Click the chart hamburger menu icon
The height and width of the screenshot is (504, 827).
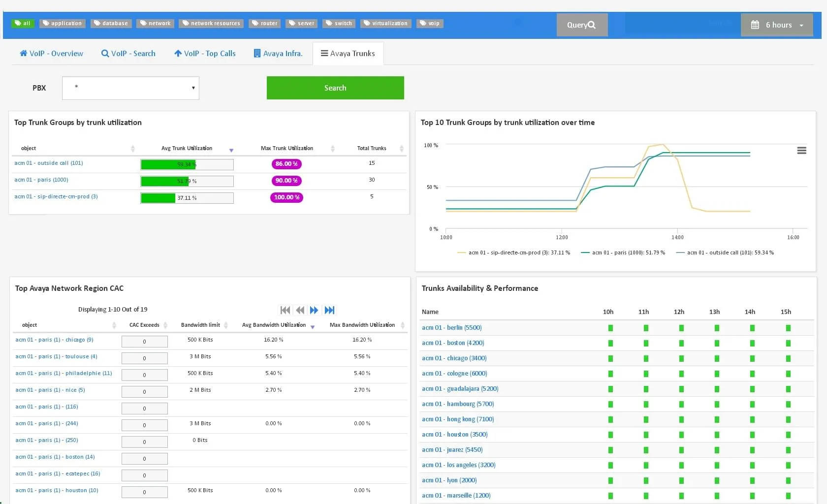tap(801, 151)
